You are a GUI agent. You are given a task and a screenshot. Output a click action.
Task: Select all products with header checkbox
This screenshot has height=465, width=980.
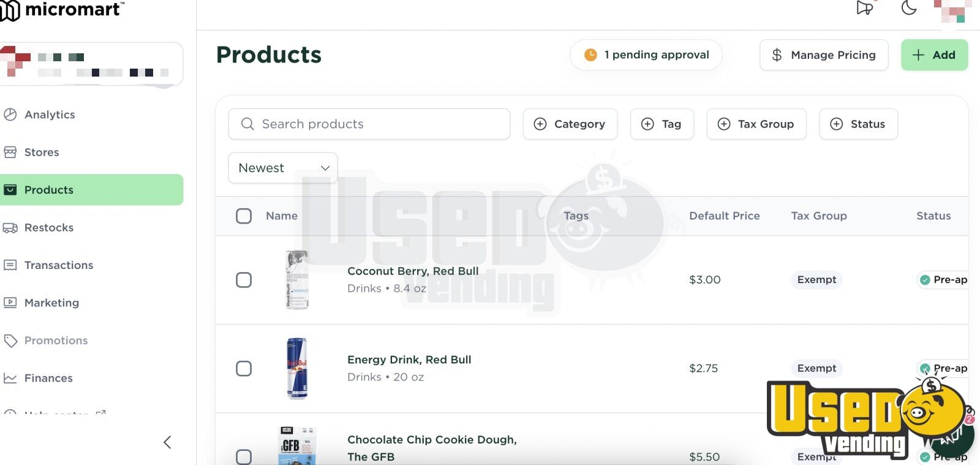click(x=244, y=216)
